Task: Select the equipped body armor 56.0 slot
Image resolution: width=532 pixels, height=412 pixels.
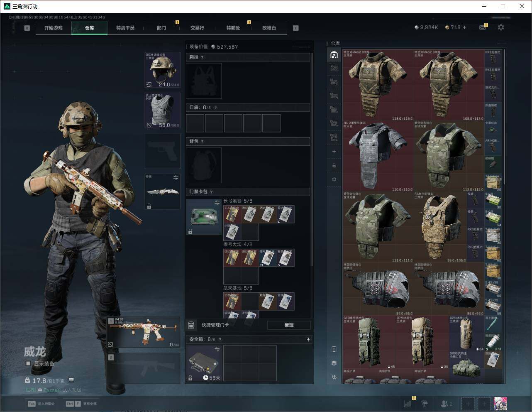Action: [162, 110]
